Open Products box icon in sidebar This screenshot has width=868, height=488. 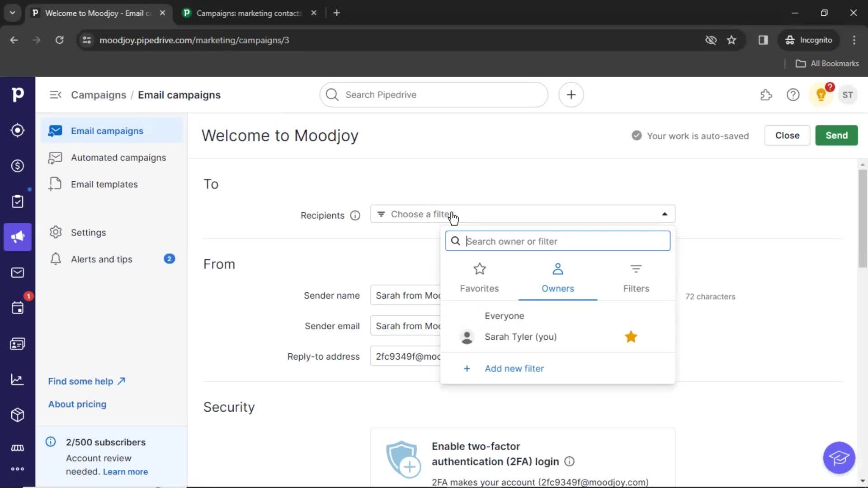tap(18, 415)
